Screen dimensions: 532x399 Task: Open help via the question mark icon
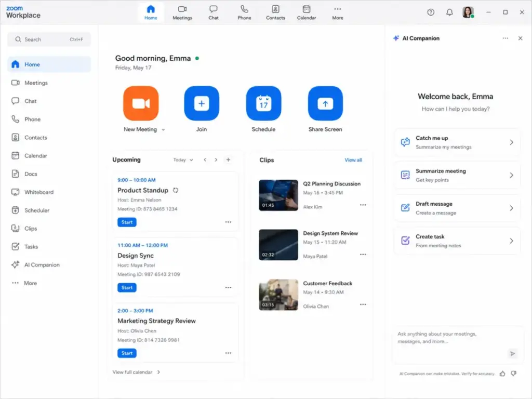(431, 12)
